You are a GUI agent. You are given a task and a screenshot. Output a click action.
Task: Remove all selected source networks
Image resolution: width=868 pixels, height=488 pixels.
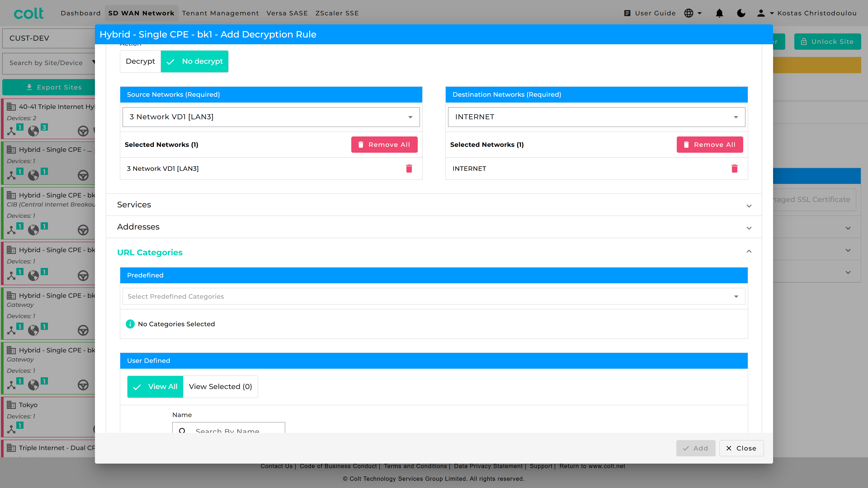[384, 145]
